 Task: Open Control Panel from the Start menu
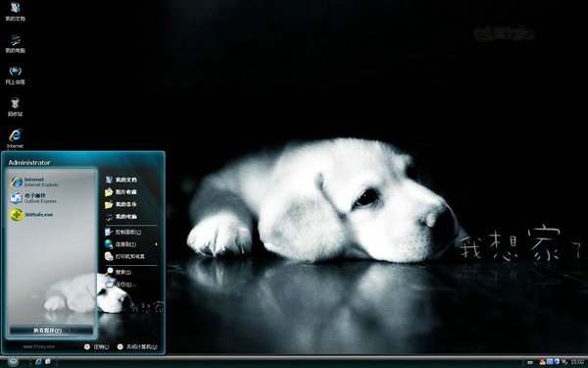[x=123, y=232]
